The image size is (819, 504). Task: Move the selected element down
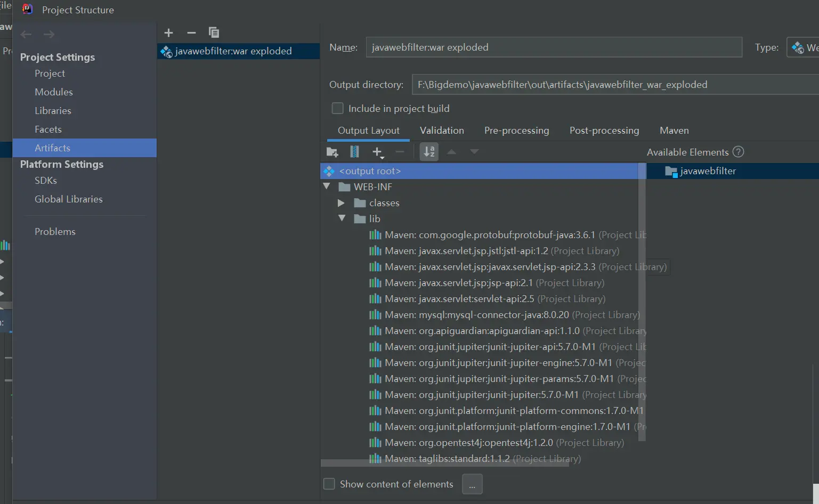tap(474, 152)
